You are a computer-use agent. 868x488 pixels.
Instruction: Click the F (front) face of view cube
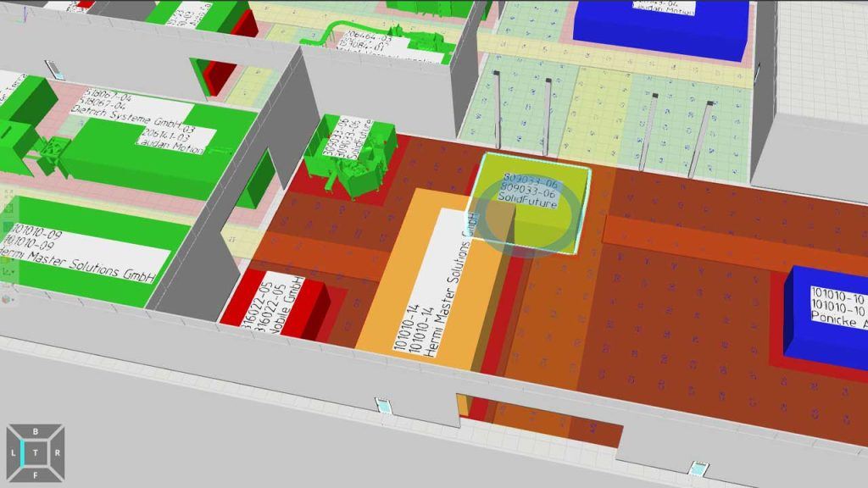click(x=36, y=475)
